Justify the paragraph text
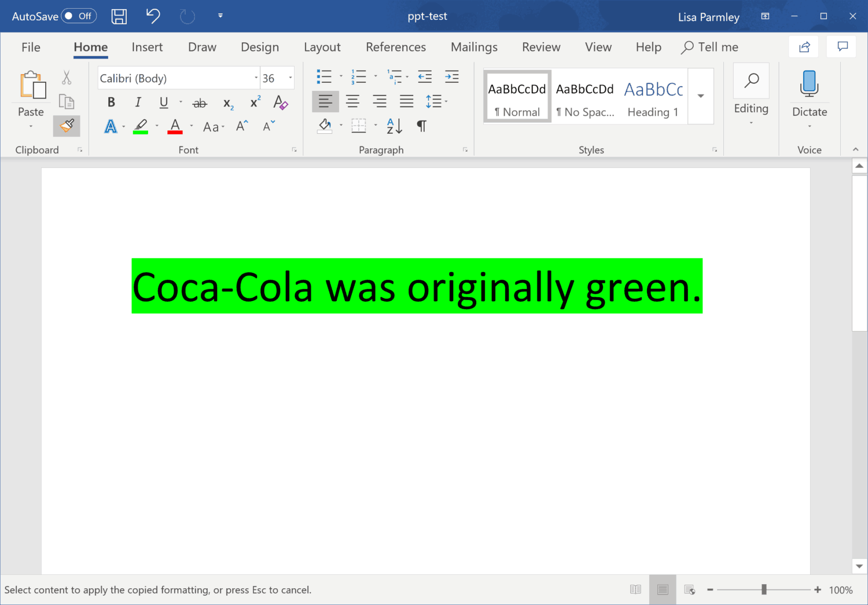This screenshot has height=605, width=868. 407,102
